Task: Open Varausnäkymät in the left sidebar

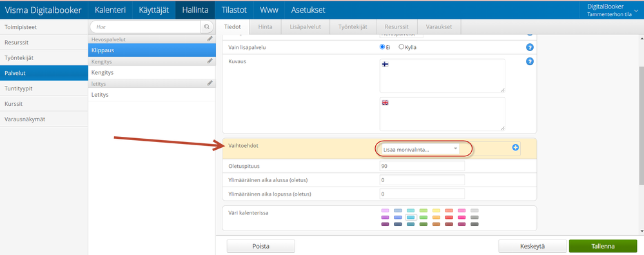Action: [x=44, y=119]
